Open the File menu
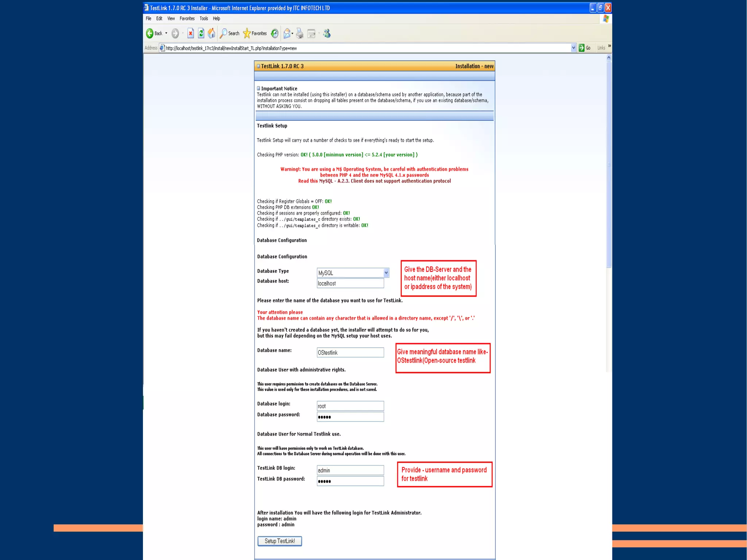This screenshot has width=747, height=560. (148, 19)
